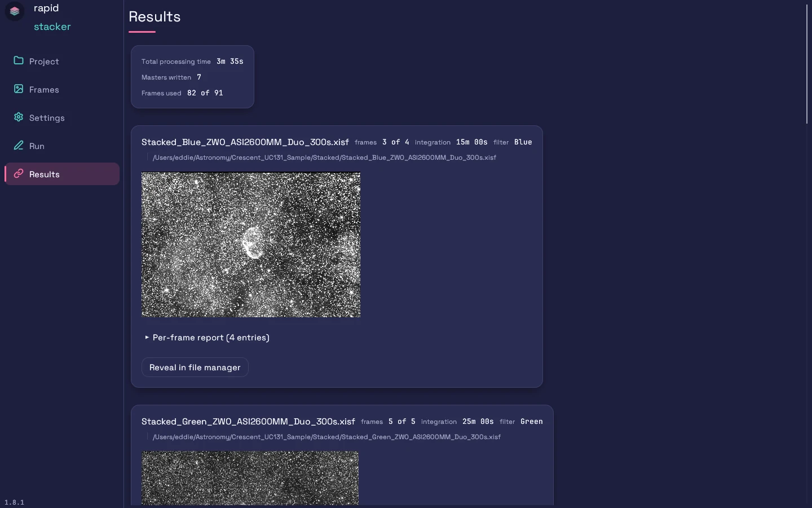Switch to the Run page

(x=62, y=146)
